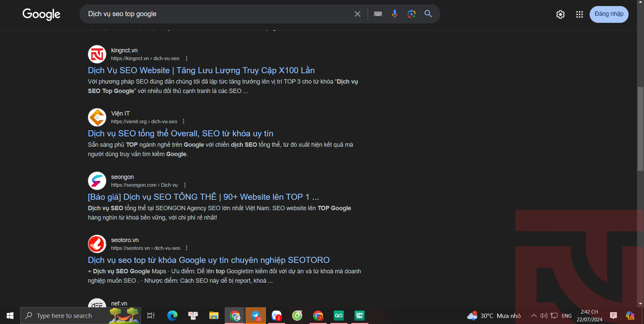Click the seotoro.vn site favicon
644x324 pixels.
click(97, 244)
